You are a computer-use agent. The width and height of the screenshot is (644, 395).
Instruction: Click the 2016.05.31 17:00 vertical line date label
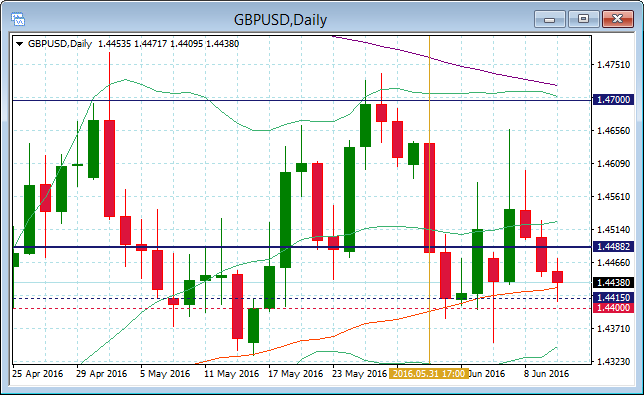[x=429, y=374]
